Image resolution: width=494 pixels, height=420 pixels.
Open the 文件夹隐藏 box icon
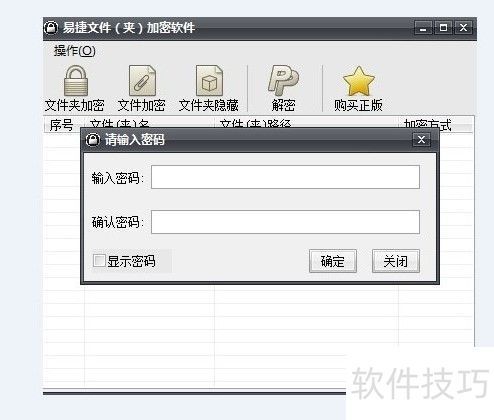[x=209, y=80]
